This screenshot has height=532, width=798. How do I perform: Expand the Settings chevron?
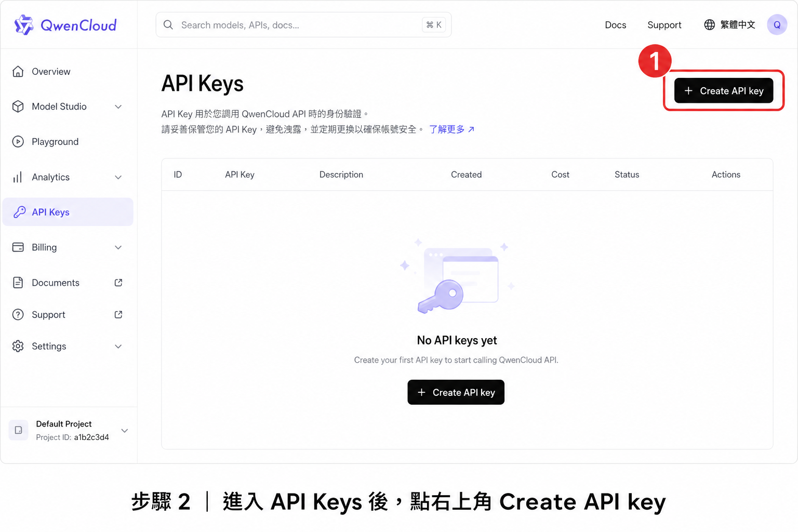(x=118, y=347)
